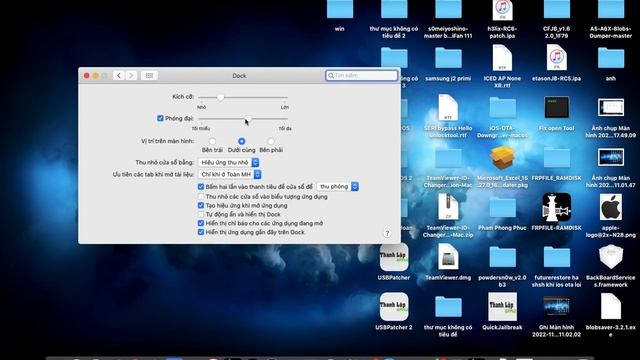This screenshot has height=360, width=640.
Task: Open the thu phóng dropdown
Action: click(x=338, y=187)
